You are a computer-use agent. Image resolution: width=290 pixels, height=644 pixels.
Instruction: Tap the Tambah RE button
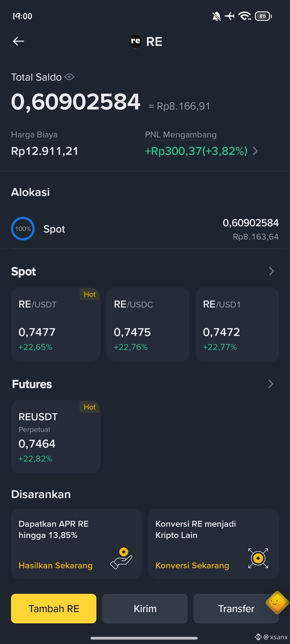coord(54,609)
